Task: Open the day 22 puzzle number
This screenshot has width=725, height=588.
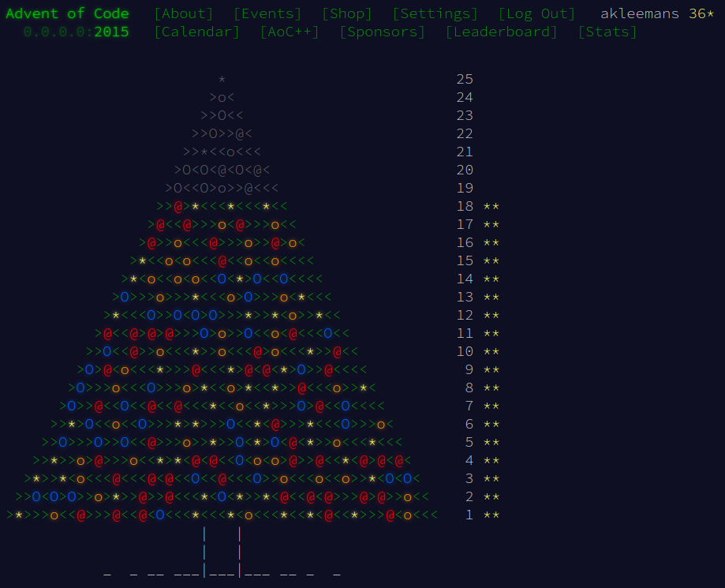Action: (465, 134)
